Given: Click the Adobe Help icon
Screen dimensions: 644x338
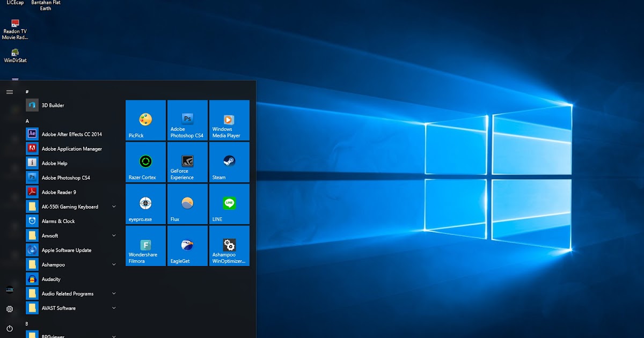Looking at the screenshot, I should click(x=32, y=163).
